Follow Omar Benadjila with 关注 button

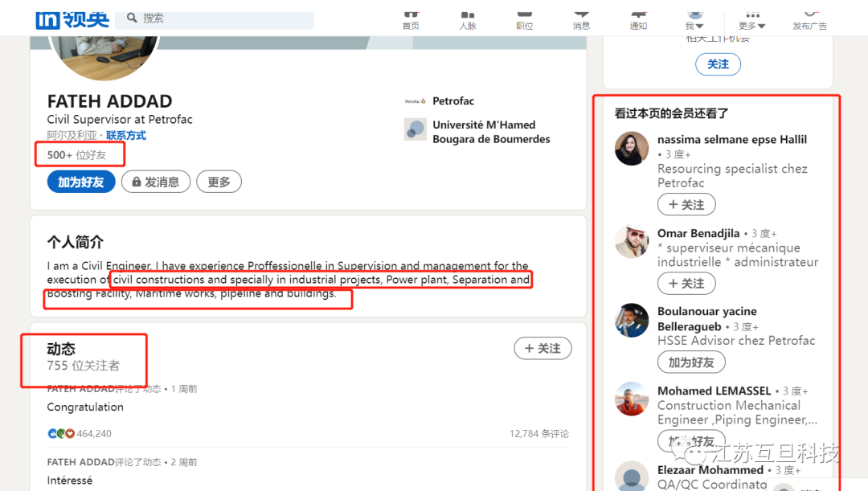[686, 284]
